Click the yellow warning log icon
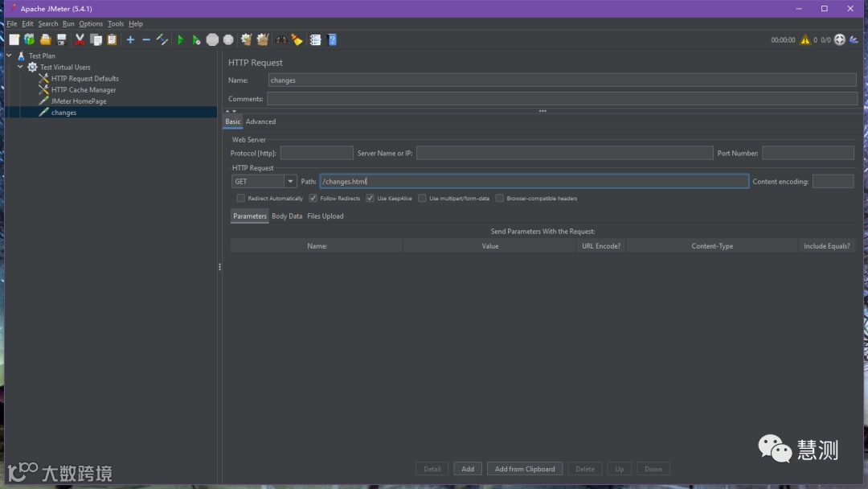Viewport: 868px width, 489px height. pos(805,40)
